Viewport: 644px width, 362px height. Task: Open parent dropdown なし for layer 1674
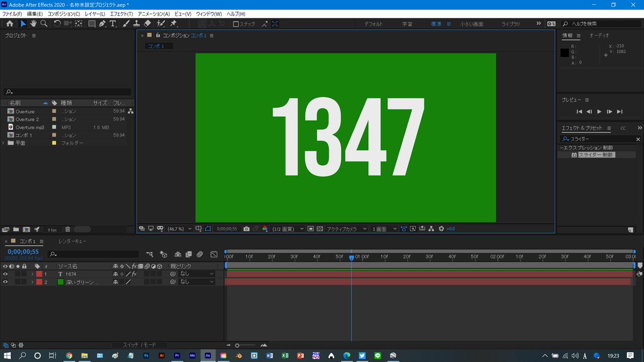[x=196, y=274]
